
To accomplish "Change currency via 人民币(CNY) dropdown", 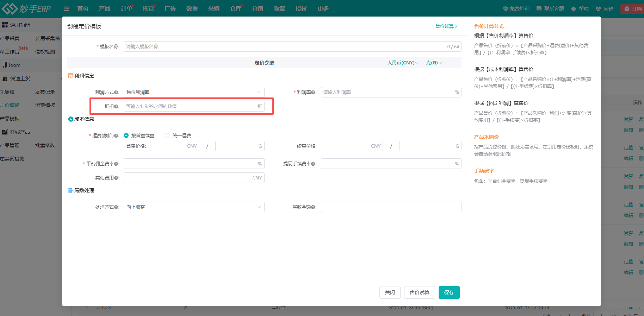I will (x=403, y=63).
